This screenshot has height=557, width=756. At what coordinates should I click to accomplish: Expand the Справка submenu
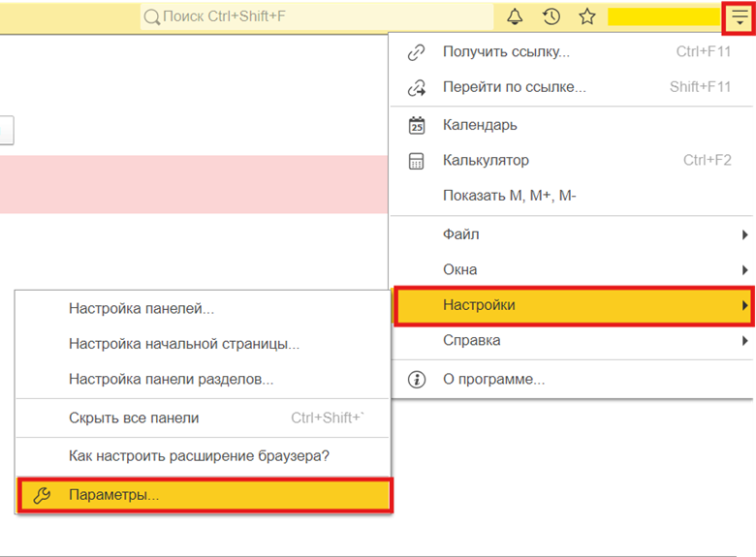[572, 341]
